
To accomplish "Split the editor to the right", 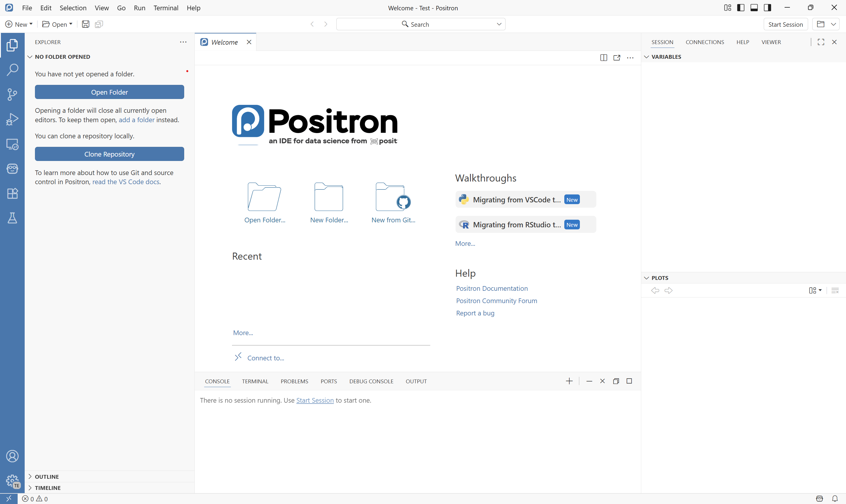I will 604,58.
